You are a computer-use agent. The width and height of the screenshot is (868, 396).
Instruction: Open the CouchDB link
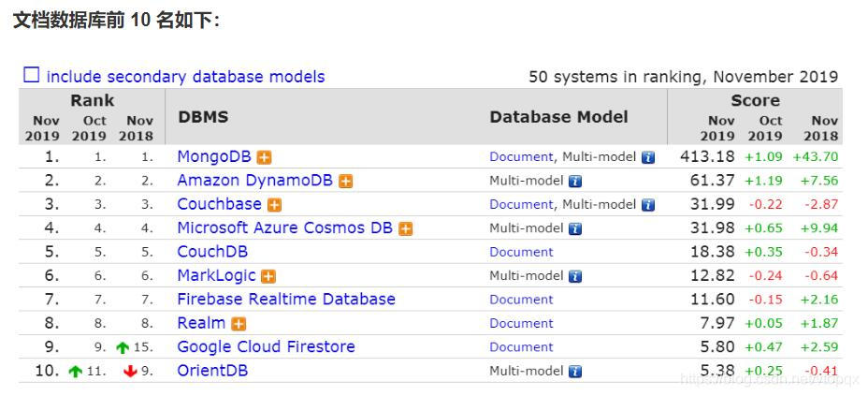pyautogui.click(x=212, y=252)
